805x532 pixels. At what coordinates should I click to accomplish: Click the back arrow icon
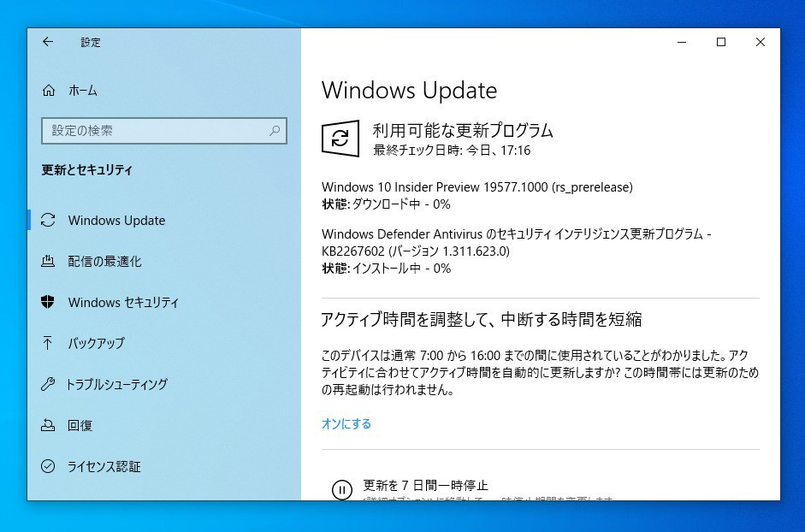pyautogui.click(x=48, y=42)
